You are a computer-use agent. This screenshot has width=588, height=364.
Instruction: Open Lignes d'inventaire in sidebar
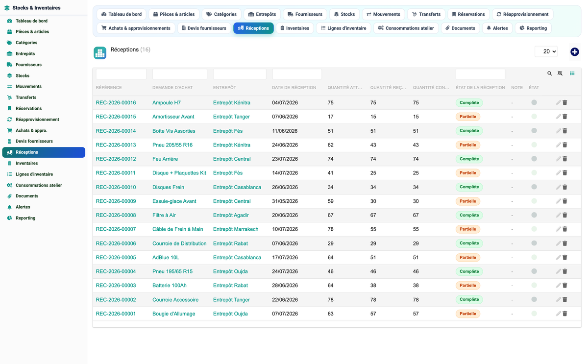pyautogui.click(x=44, y=174)
